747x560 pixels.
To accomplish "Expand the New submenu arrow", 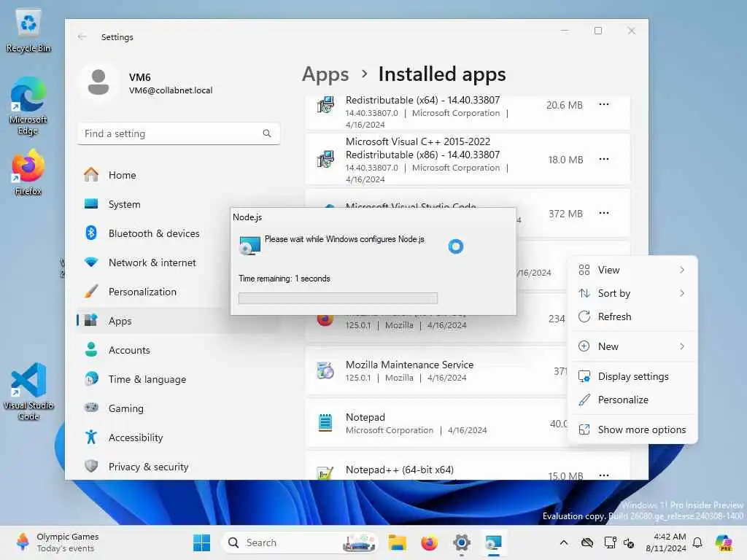I will click(x=682, y=346).
